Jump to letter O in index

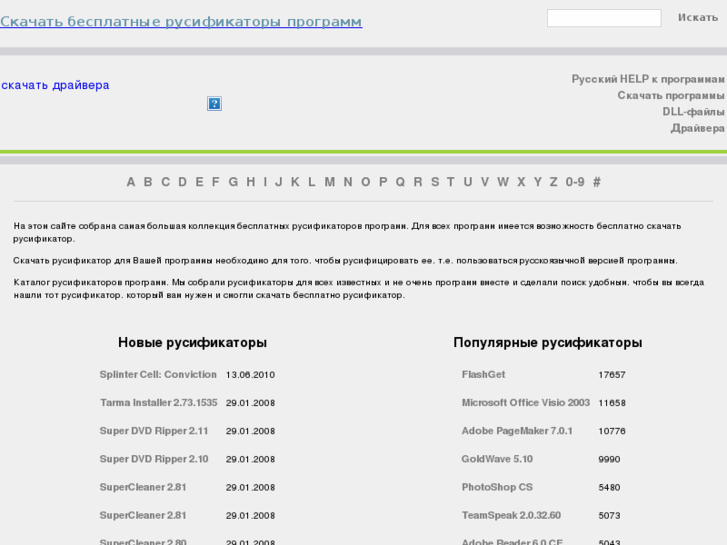click(x=366, y=182)
